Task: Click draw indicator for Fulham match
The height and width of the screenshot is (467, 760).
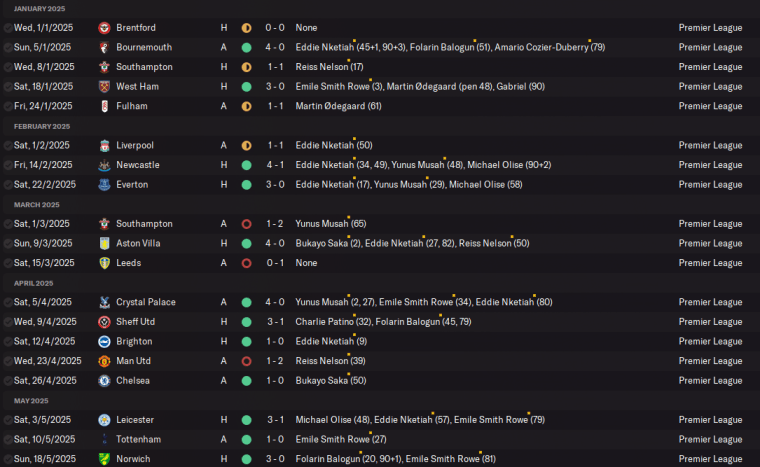Action: coord(246,106)
